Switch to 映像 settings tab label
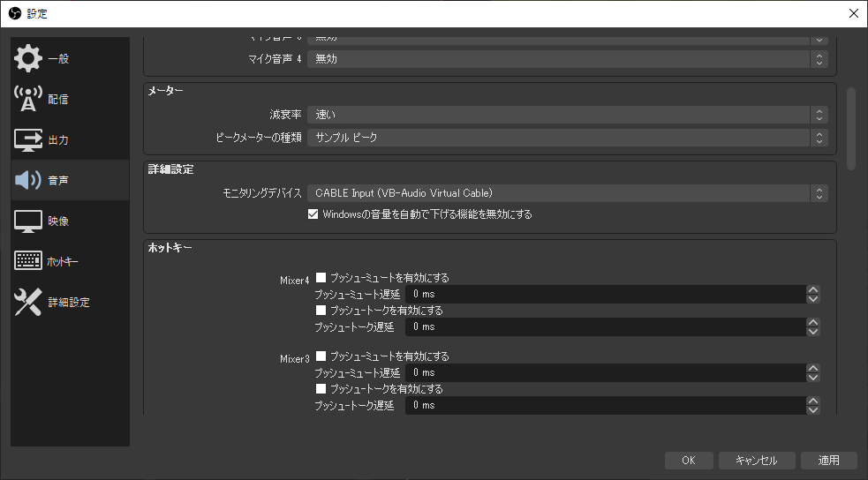868x480 pixels. coord(58,221)
